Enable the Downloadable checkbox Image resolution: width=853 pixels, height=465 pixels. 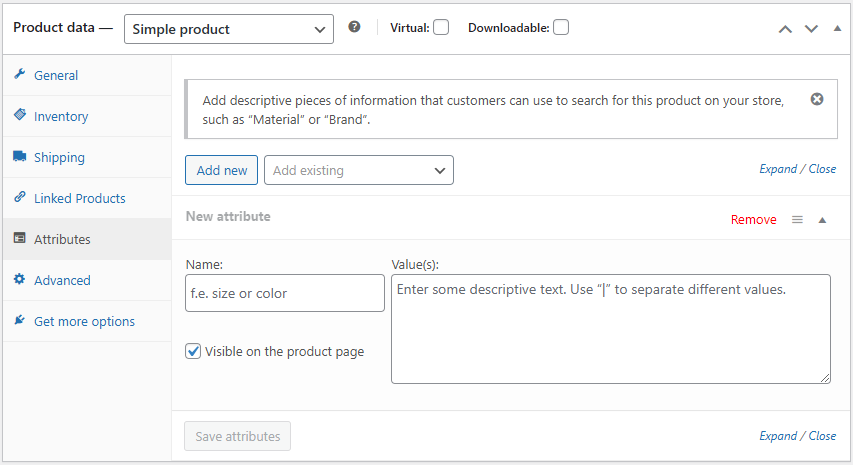tap(561, 27)
